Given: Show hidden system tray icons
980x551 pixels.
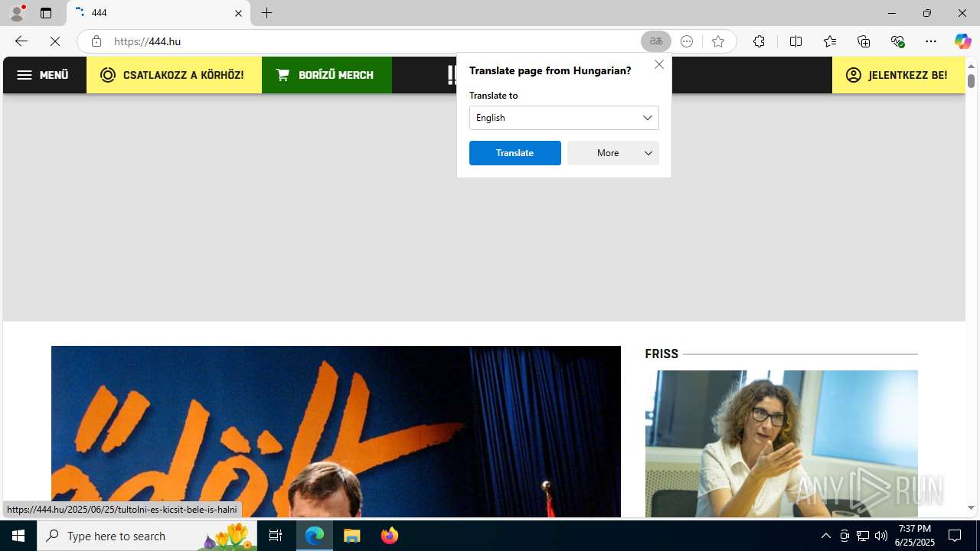Looking at the screenshot, I should [x=825, y=536].
